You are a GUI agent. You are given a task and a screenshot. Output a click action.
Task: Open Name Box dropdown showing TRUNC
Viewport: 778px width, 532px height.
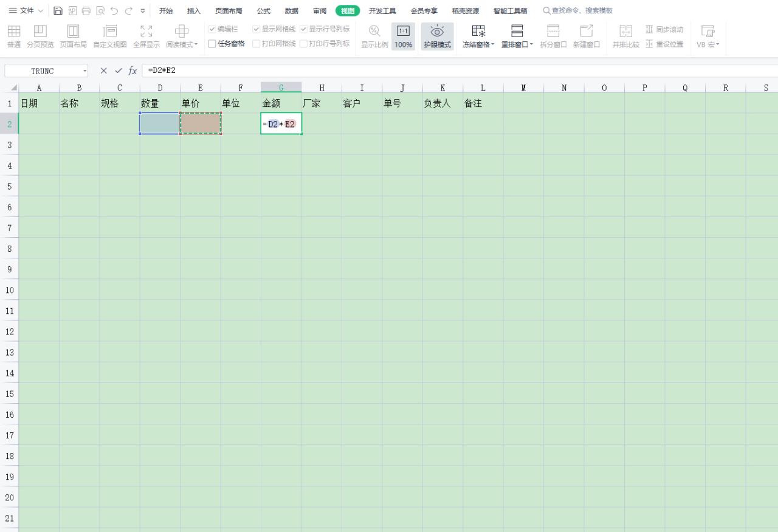point(84,71)
